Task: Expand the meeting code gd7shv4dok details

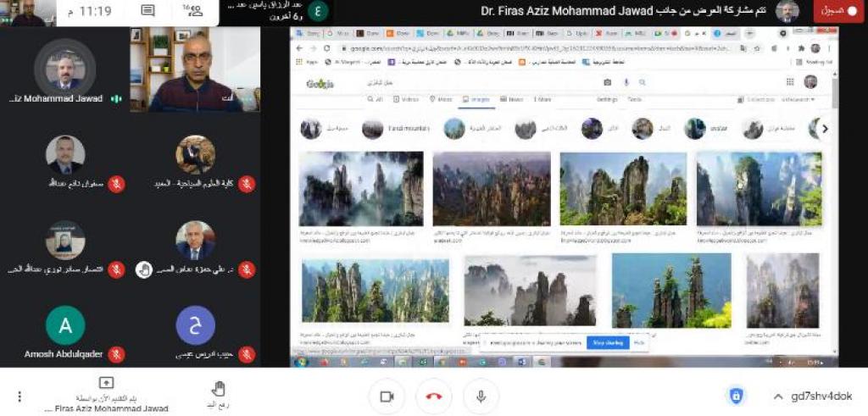Action: [x=778, y=397]
